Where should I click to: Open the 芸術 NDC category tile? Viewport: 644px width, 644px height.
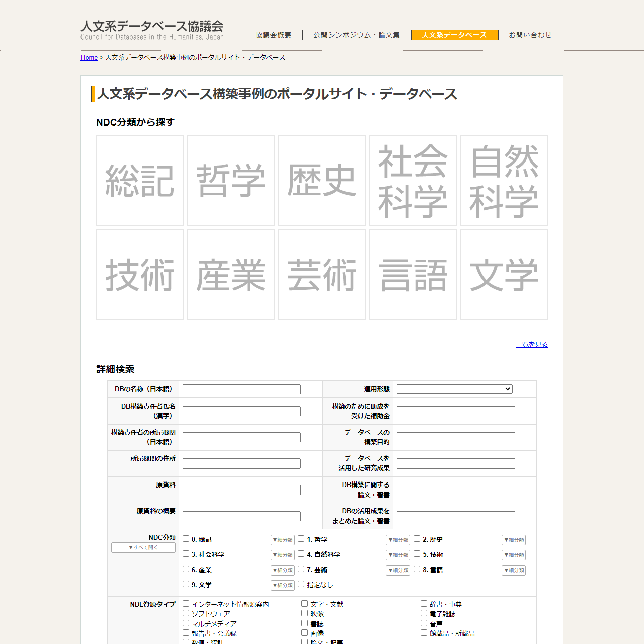coord(322,275)
